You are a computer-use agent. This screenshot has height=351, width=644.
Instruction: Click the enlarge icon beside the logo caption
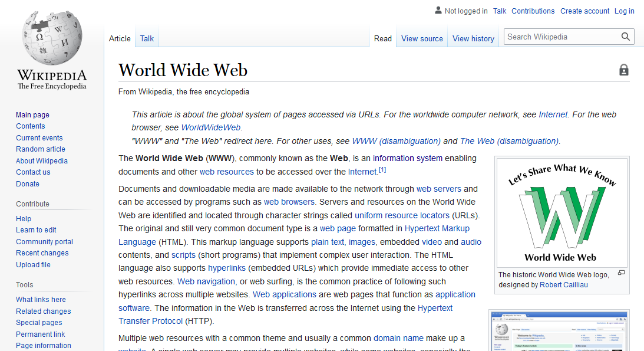(x=621, y=273)
